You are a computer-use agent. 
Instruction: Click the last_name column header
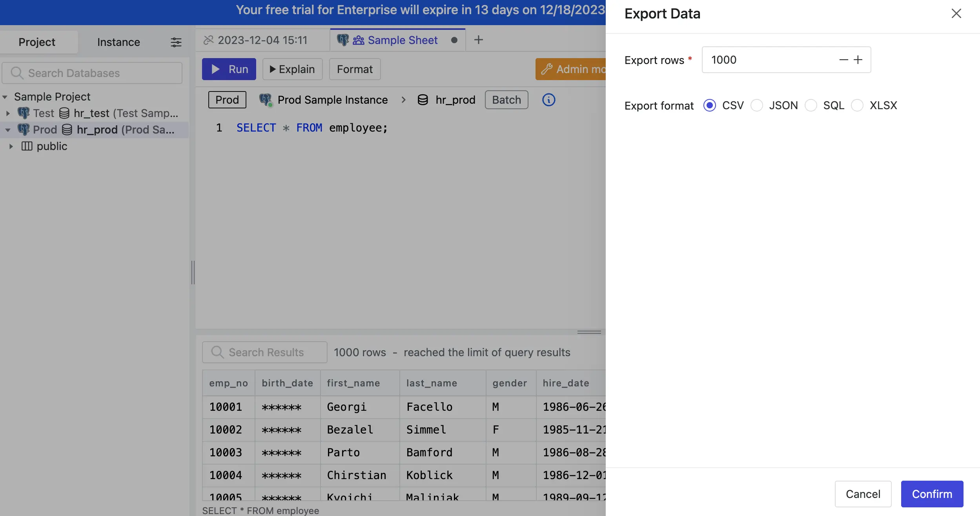(443, 383)
